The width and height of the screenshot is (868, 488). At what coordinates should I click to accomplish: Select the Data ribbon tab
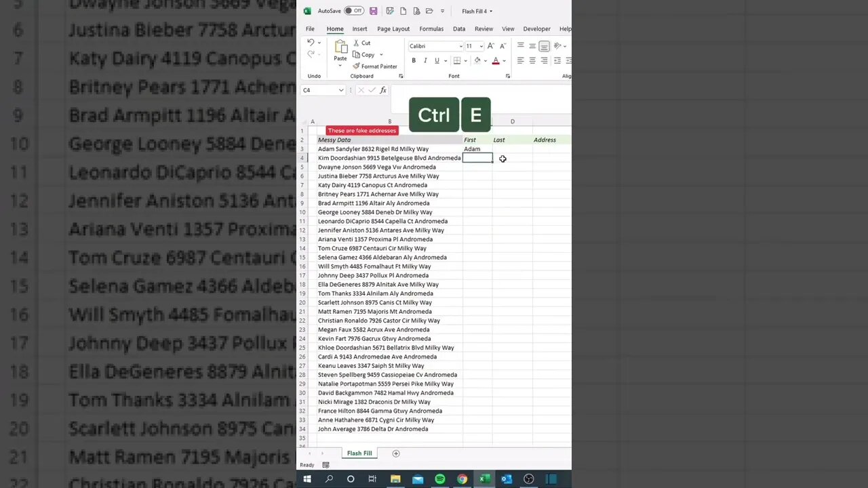click(459, 29)
